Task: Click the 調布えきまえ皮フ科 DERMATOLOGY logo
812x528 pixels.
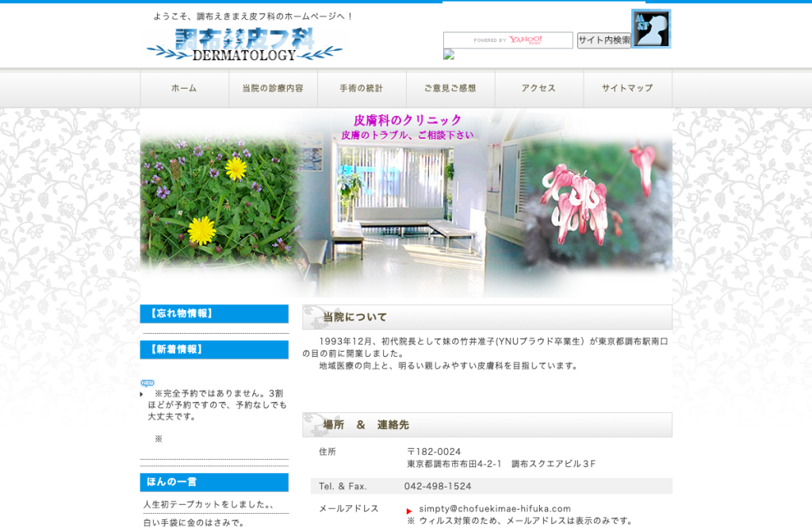Action: [244, 44]
